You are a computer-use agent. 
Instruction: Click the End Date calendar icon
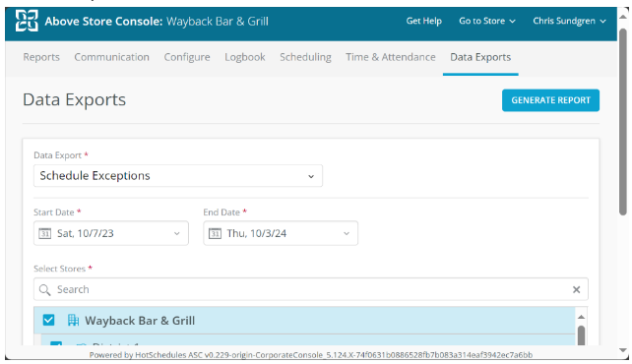click(x=215, y=233)
